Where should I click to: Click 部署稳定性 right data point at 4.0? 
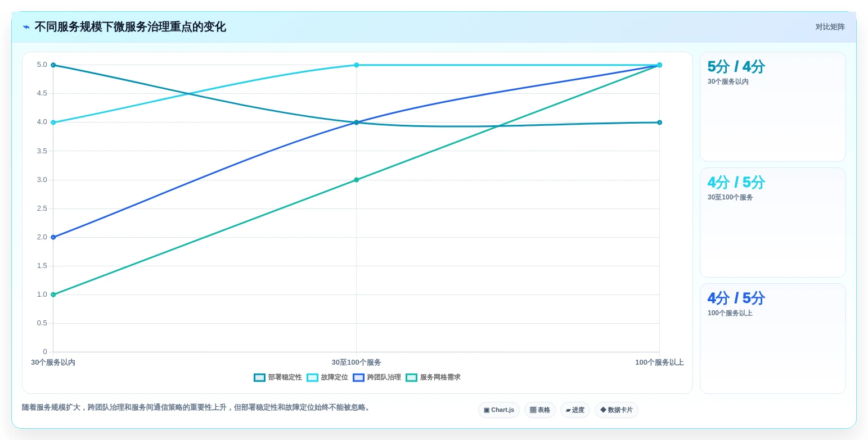[659, 123]
